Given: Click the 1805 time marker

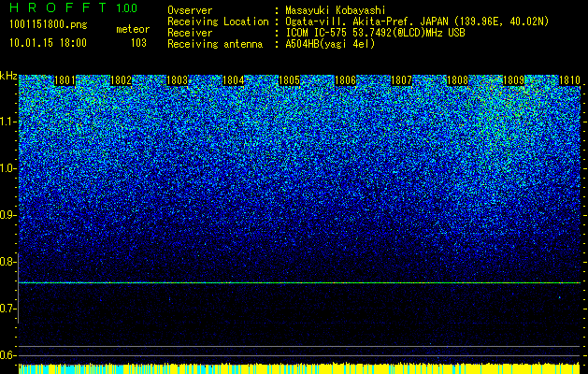Looking at the screenshot, I should coord(289,80).
